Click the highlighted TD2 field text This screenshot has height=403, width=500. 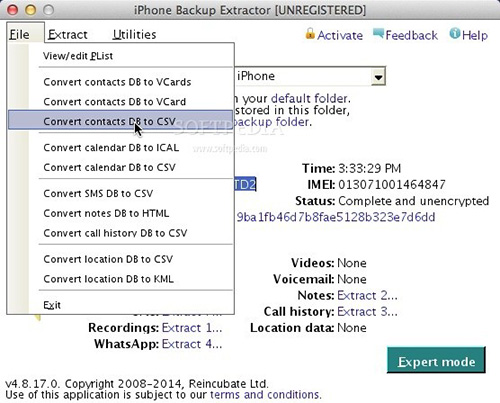pos(245,184)
